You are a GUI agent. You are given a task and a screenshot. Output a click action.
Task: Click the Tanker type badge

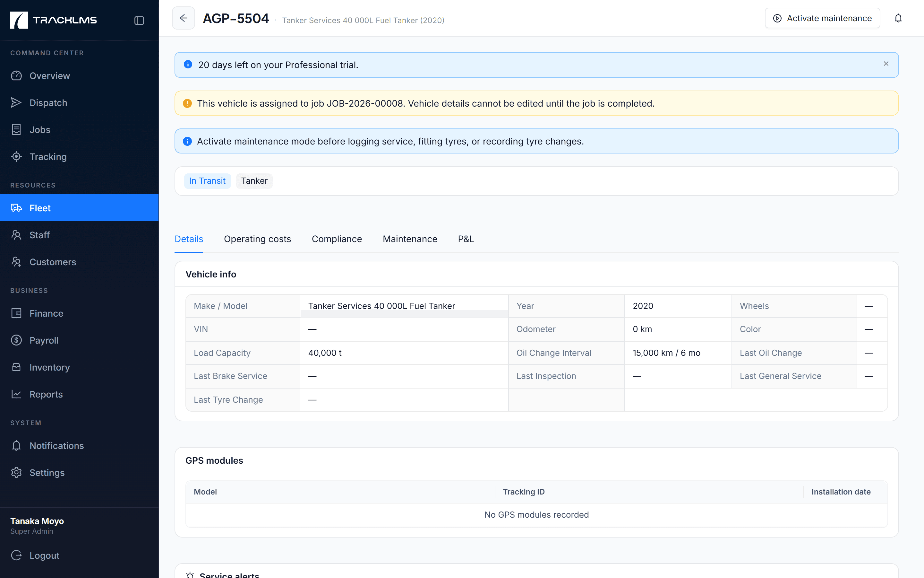pyautogui.click(x=254, y=181)
